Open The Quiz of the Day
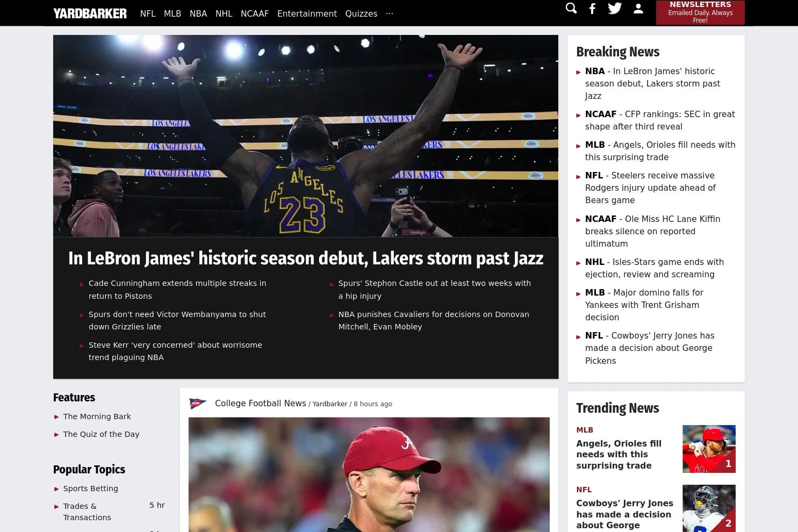This screenshot has width=798, height=532. click(101, 434)
